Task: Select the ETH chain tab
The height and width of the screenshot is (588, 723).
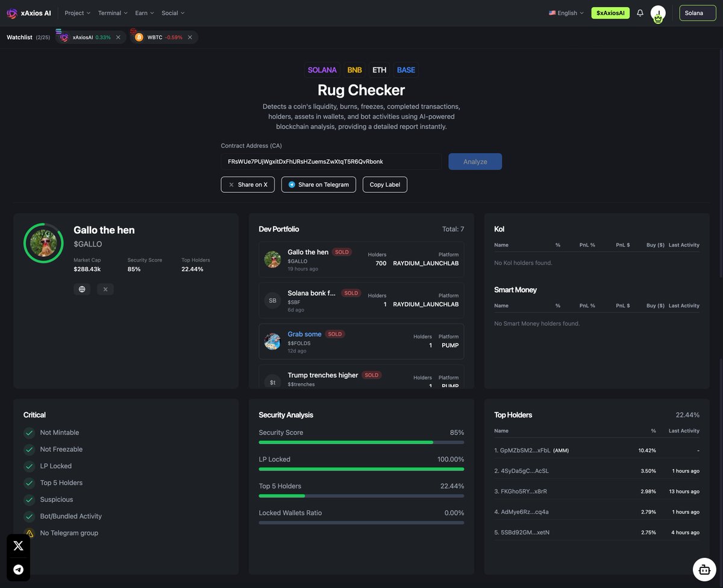Action: click(380, 70)
